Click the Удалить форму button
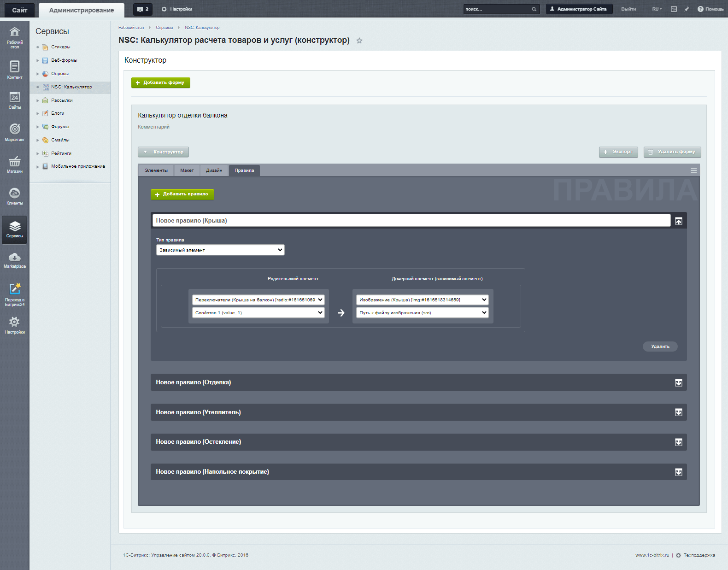The width and height of the screenshot is (728, 570). tap(672, 152)
